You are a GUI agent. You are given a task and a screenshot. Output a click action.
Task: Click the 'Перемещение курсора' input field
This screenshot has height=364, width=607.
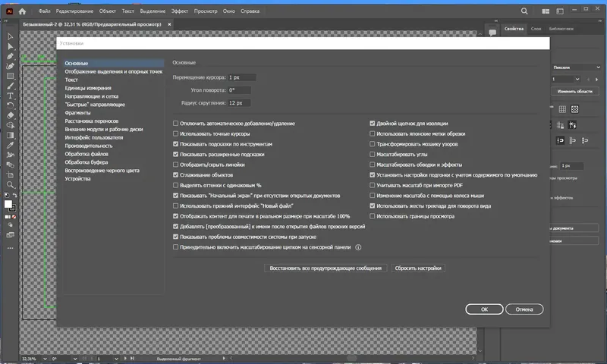[242, 77]
